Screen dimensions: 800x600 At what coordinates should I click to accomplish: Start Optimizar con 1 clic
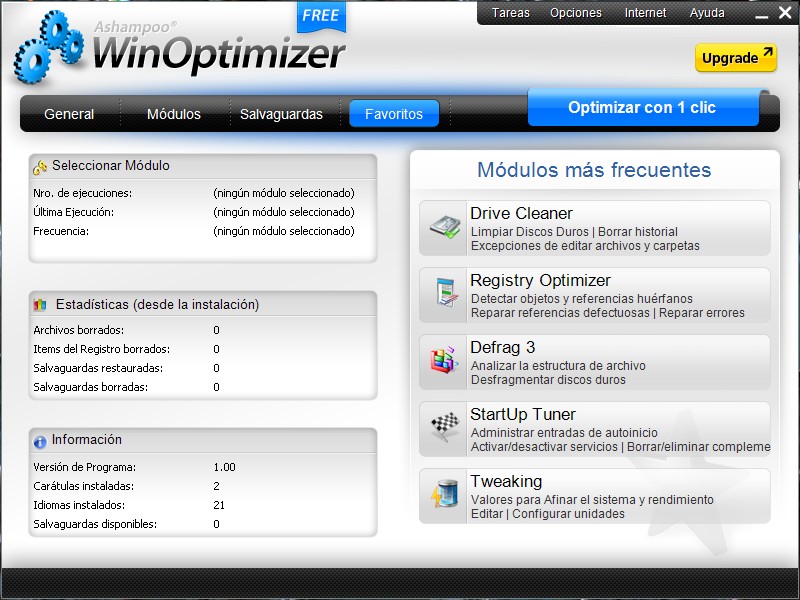[x=643, y=108]
